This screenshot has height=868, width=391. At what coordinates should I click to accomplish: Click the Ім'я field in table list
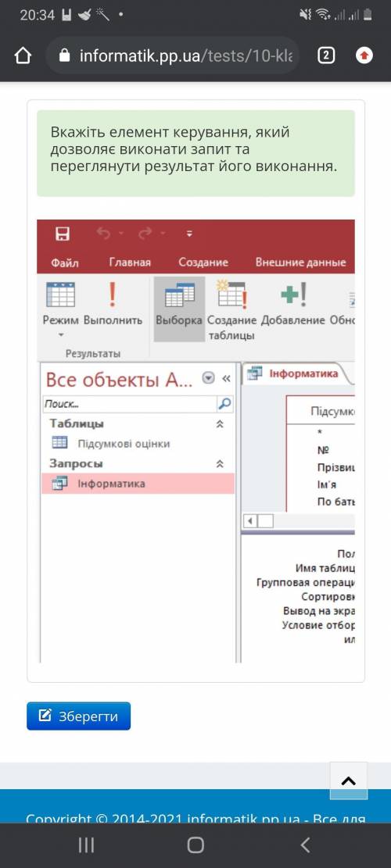[x=327, y=485]
